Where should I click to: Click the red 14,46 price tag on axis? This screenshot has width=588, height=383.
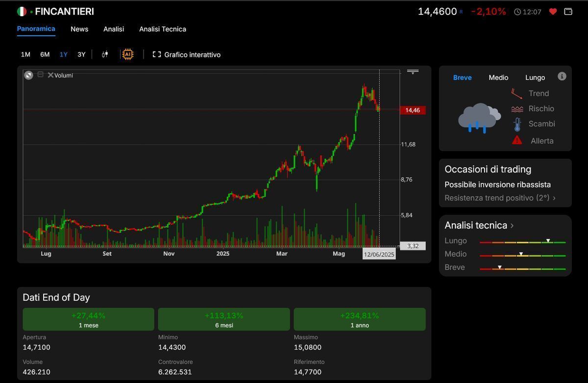pos(413,110)
